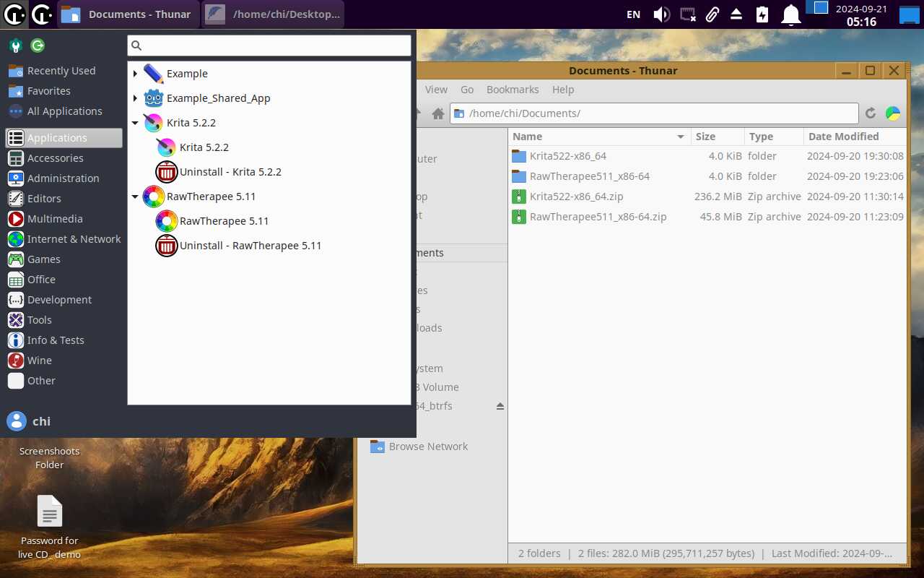
Task: Show the Recently Used list
Action: pos(64,71)
